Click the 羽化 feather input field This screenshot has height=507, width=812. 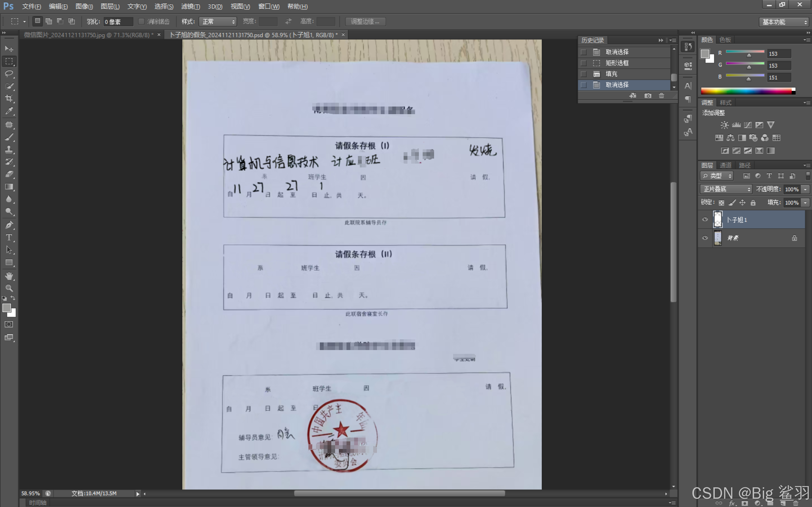coord(118,22)
